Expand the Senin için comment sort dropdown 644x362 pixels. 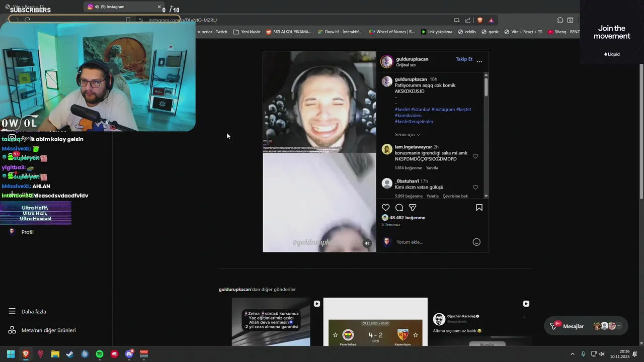click(408, 135)
